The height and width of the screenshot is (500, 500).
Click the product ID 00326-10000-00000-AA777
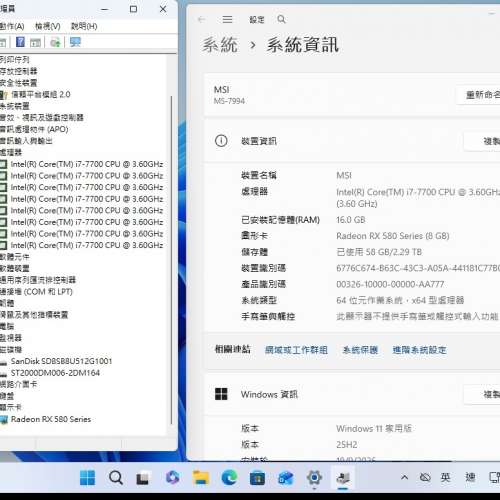pos(390,284)
